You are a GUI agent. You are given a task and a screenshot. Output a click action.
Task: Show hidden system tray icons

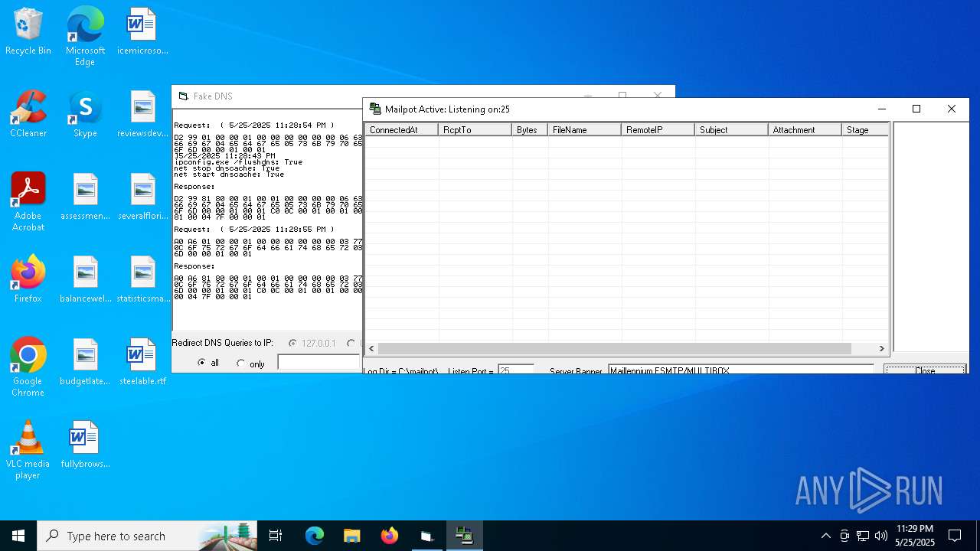(825, 536)
